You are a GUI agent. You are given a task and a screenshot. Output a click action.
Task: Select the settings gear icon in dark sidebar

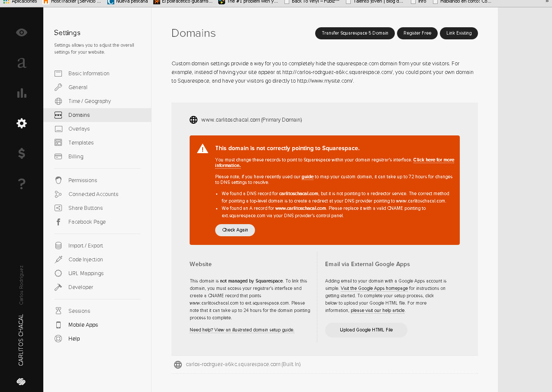tap(22, 123)
